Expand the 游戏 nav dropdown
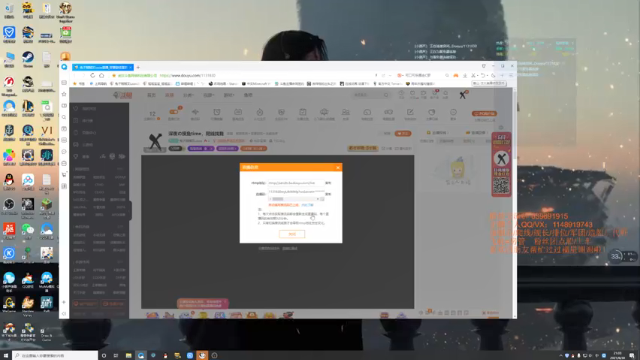 [x=229, y=95]
